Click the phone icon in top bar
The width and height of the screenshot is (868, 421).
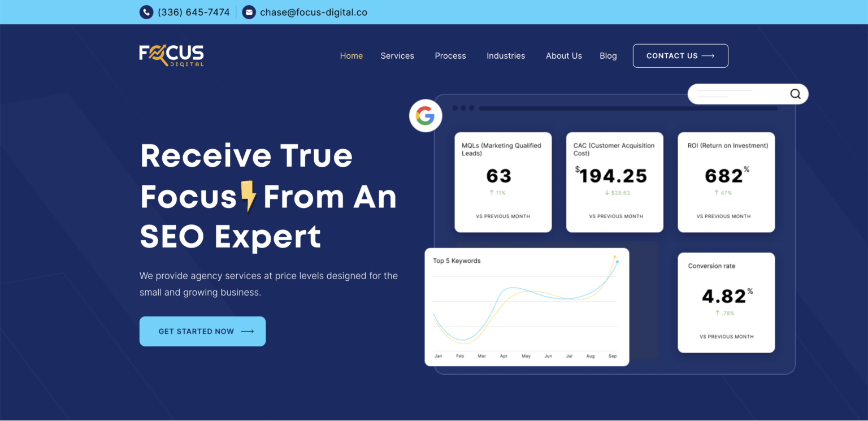pos(146,12)
